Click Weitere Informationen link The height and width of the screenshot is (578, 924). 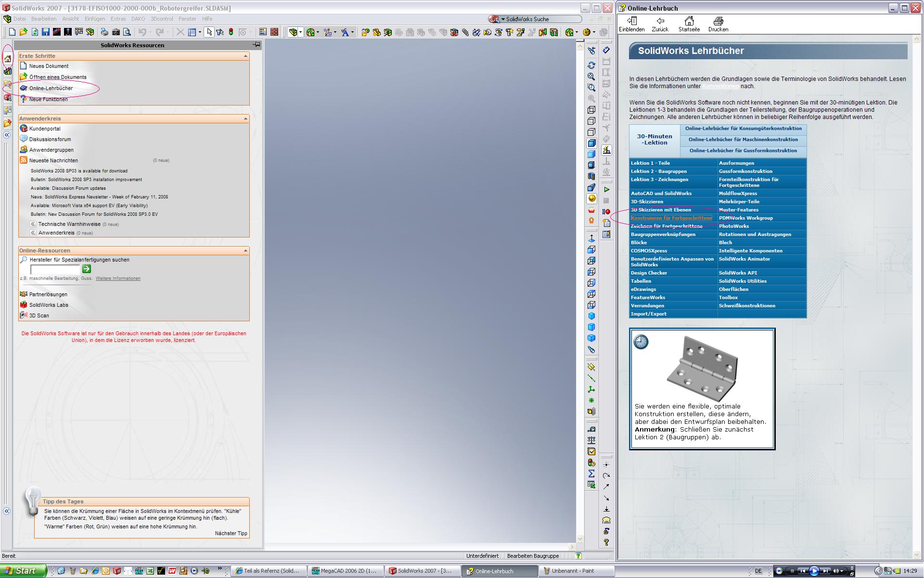click(118, 278)
